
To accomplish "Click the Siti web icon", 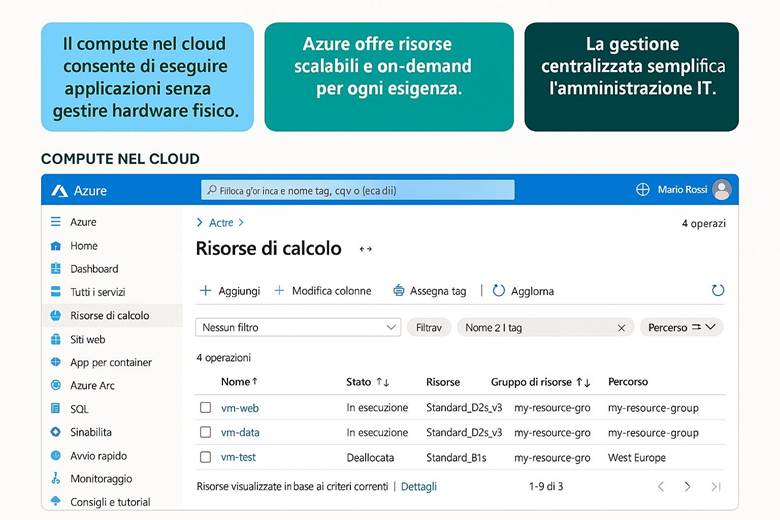I will coord(56,339).
